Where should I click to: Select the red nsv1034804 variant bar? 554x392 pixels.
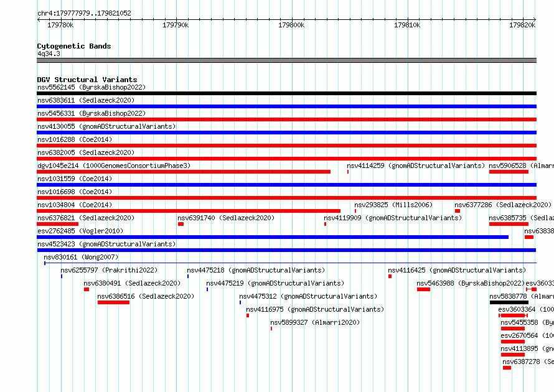189,211
